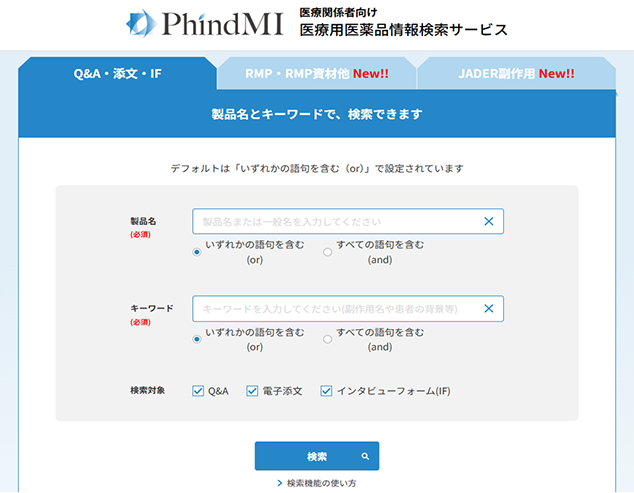634x493 pixels.
Task: Click the 製品名とキーワードで、検索できます heading
Action: pos(317,114)
